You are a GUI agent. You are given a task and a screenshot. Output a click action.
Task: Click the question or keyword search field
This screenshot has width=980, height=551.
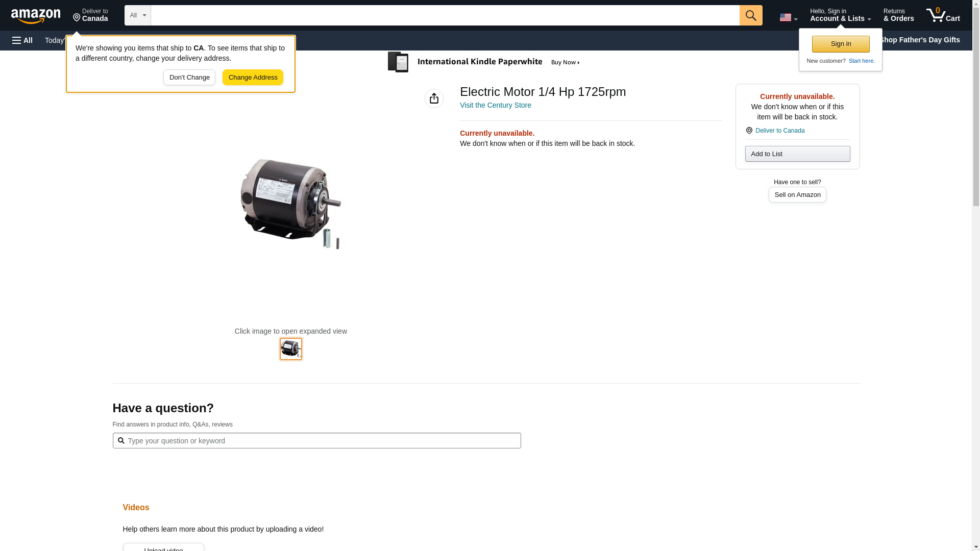click(x=316, y=441)
